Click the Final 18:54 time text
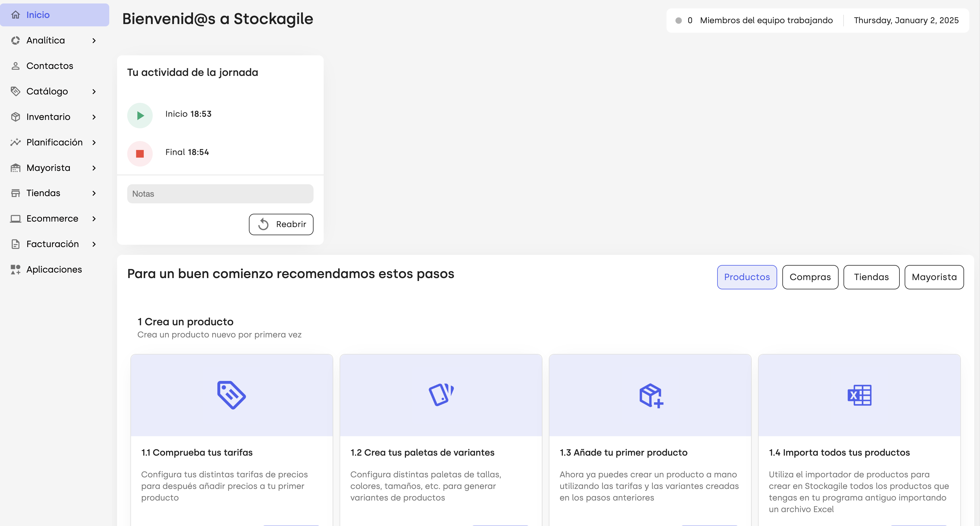Screen dimensions: 980x526 [x=187, y=152]
